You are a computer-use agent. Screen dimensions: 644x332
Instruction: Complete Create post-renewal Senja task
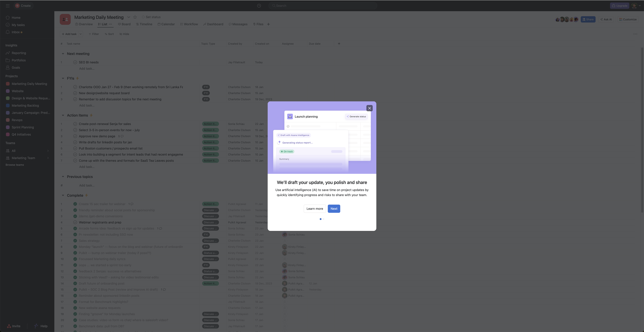75,124
